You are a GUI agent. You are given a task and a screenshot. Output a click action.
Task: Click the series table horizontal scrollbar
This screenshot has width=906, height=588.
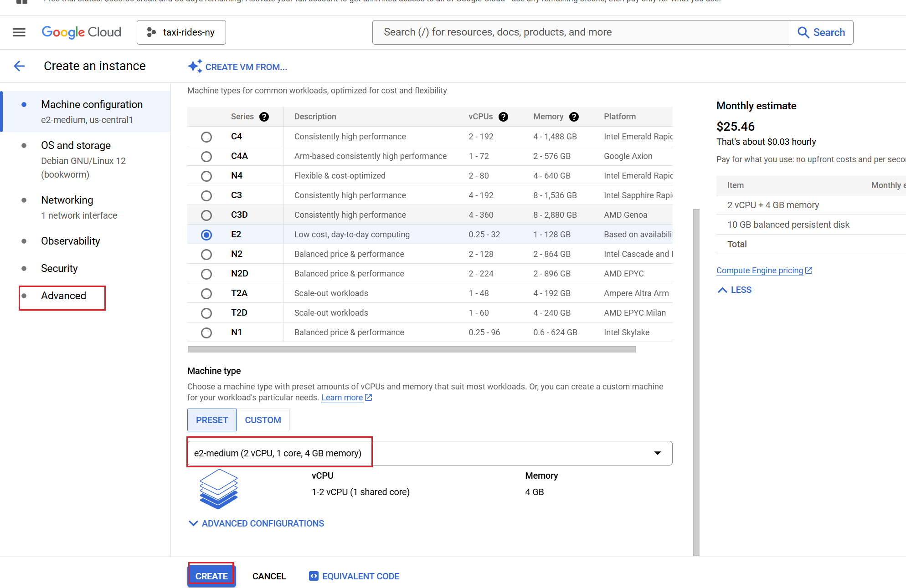pos(412,349)
